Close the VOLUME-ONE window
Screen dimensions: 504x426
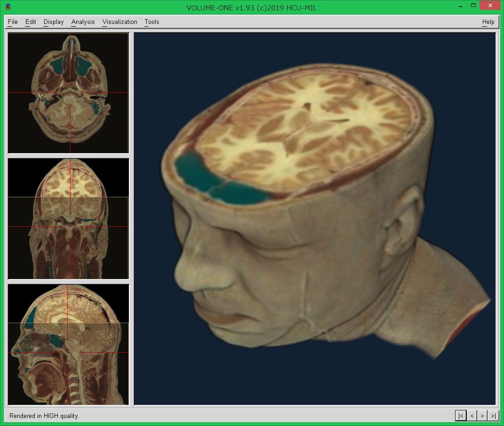tap(490, 6)
